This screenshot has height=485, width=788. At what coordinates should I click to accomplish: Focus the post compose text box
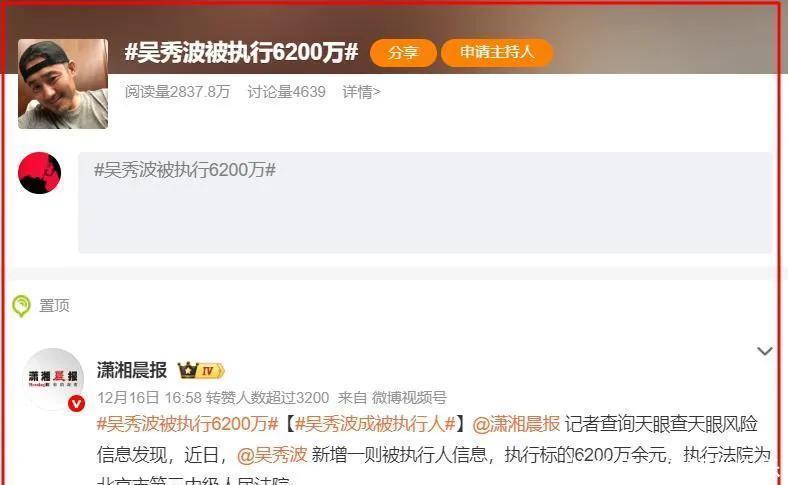click(425, 203)
